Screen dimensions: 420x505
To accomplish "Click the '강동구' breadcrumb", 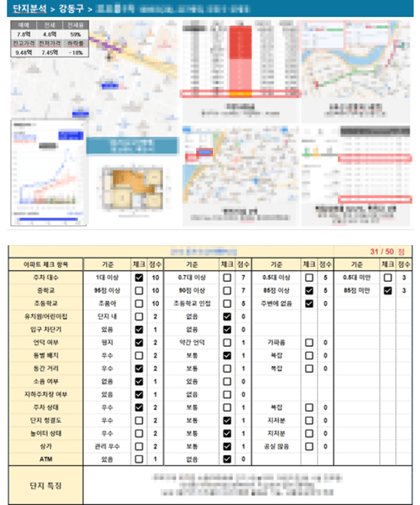I will click(72, 9).
